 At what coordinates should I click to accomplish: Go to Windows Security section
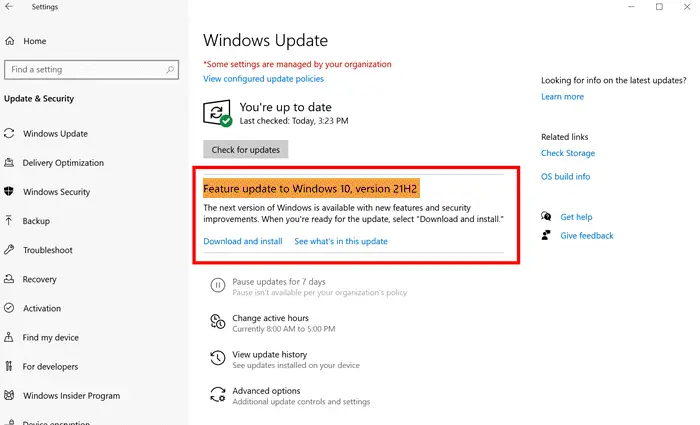tap(57, 192)
